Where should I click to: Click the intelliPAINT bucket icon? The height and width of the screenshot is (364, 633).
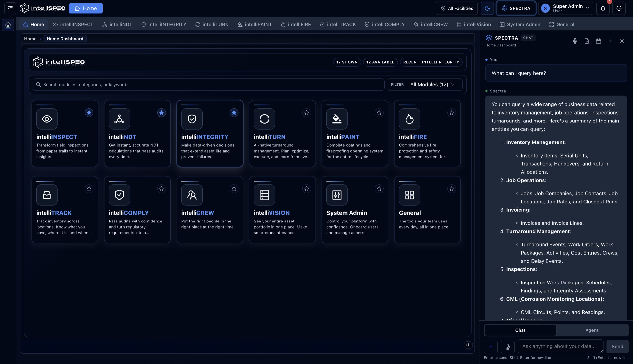337,119
